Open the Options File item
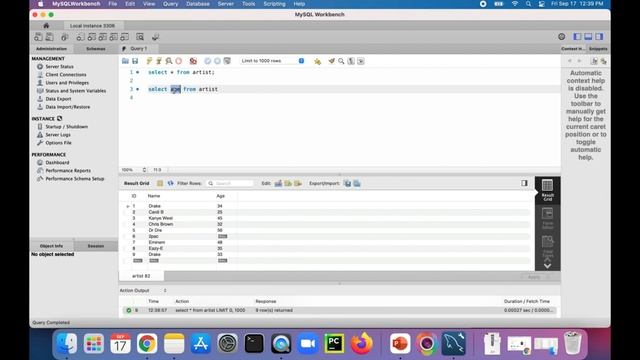This screenshot has width=640, height=360. 58,143
